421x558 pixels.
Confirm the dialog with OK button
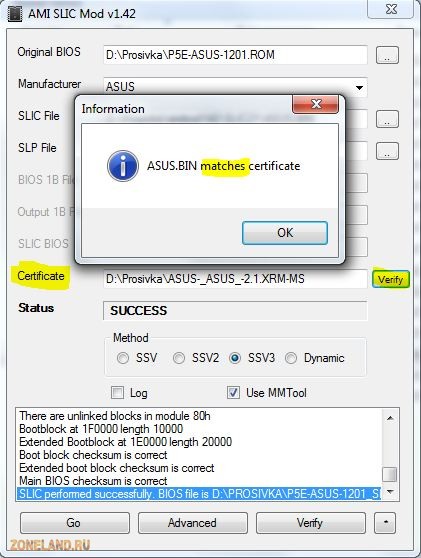285,233
